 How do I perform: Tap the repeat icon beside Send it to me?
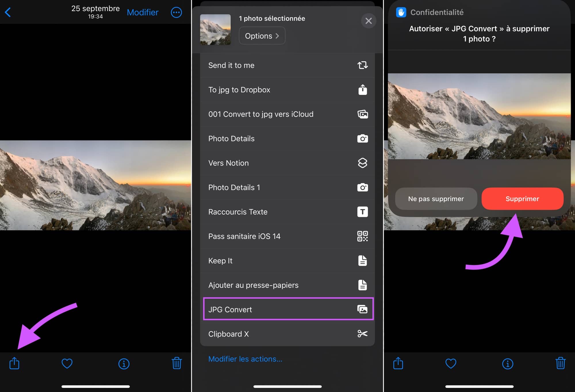click(363, 65)
